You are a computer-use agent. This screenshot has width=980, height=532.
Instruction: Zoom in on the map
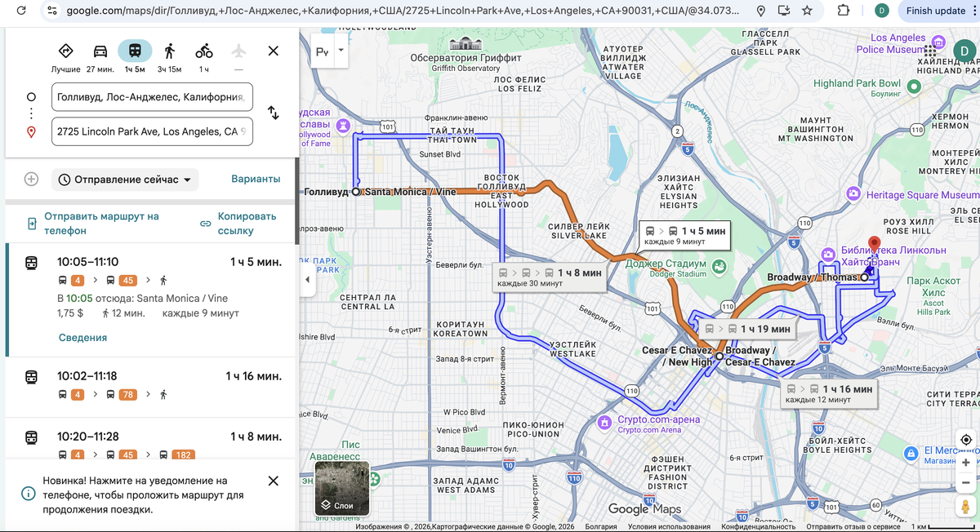click(966, 463)
